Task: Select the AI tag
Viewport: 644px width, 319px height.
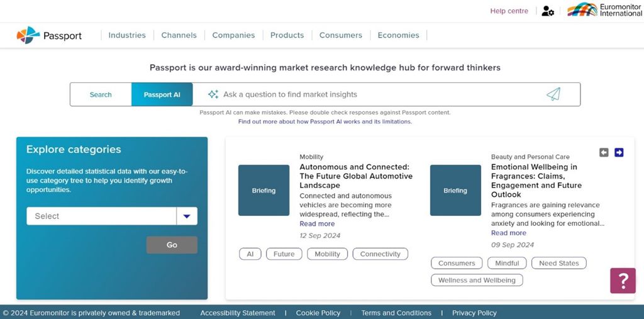Action: point(250,254)
